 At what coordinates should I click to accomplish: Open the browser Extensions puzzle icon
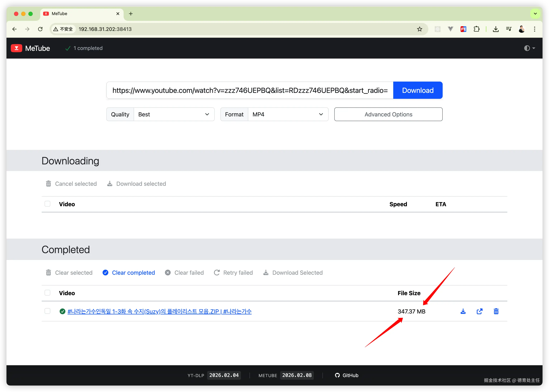coord(476,29)
